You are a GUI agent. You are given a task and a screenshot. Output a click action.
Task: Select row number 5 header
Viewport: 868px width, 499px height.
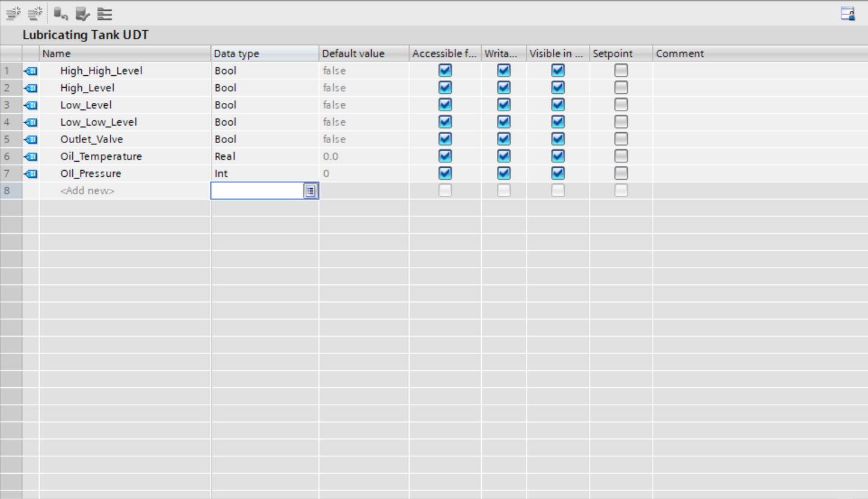coord(11,139)
